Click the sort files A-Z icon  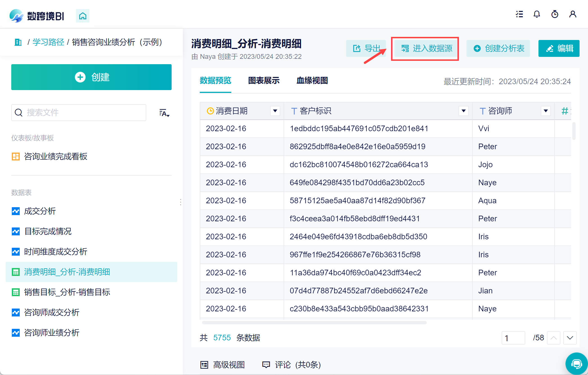[x=164, y=113]
